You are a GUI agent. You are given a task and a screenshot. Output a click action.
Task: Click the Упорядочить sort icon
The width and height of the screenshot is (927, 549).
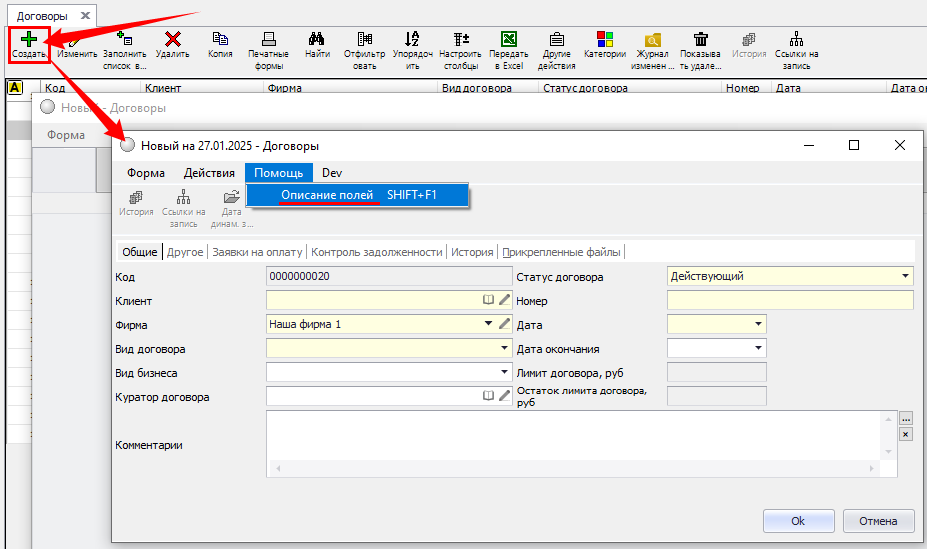coord(412,39)
